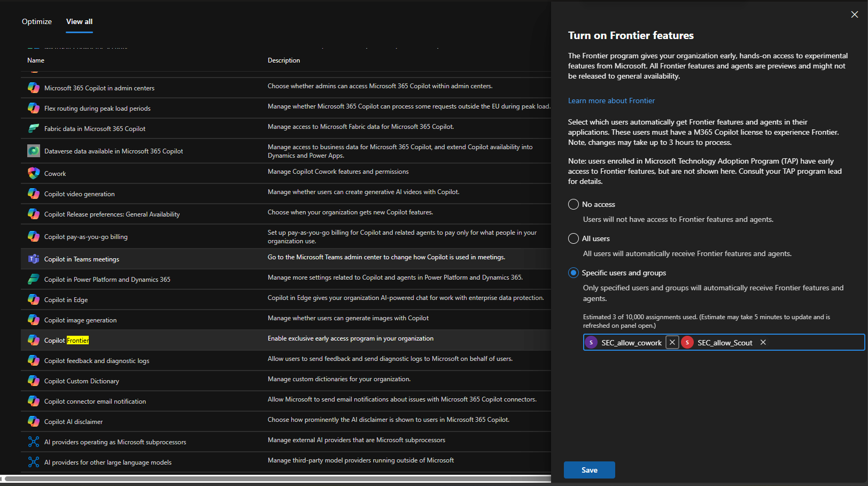Click the SEC_allow_Scout red avatar

(687, 342)
